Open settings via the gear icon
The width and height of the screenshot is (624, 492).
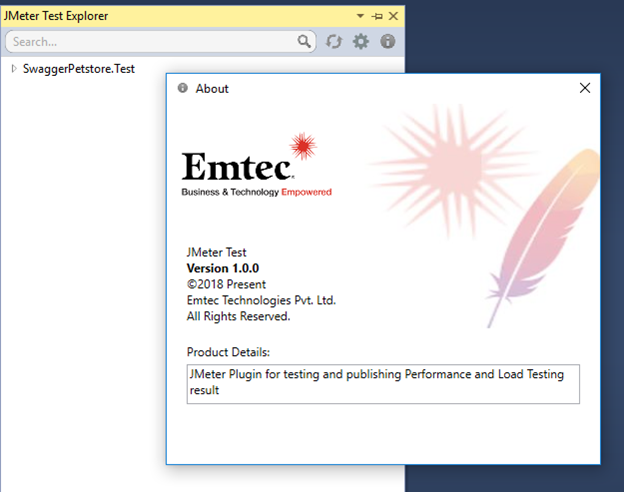(x=361, y=41)
